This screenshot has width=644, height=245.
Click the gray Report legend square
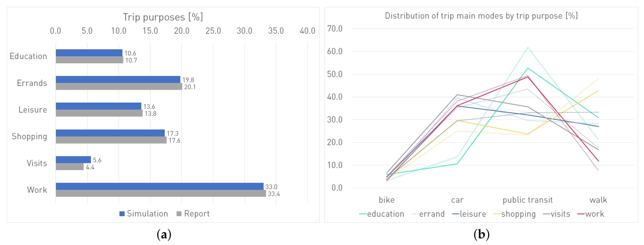[x=179, y=214]
